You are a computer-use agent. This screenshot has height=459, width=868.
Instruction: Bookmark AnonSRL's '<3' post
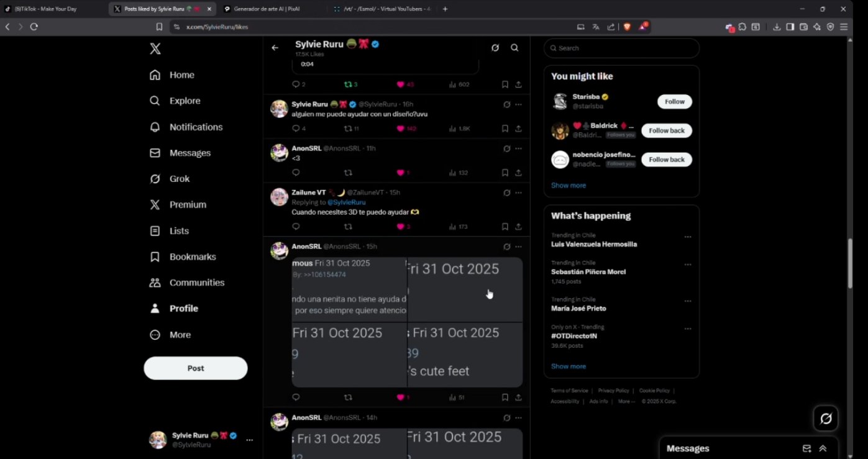(505, 173)
